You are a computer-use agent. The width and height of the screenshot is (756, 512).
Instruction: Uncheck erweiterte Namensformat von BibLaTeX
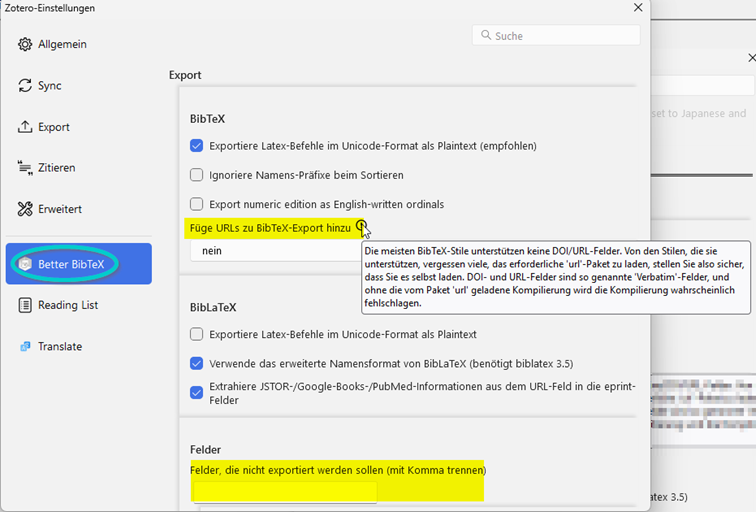pyautogui.click(x=196, y=364)
